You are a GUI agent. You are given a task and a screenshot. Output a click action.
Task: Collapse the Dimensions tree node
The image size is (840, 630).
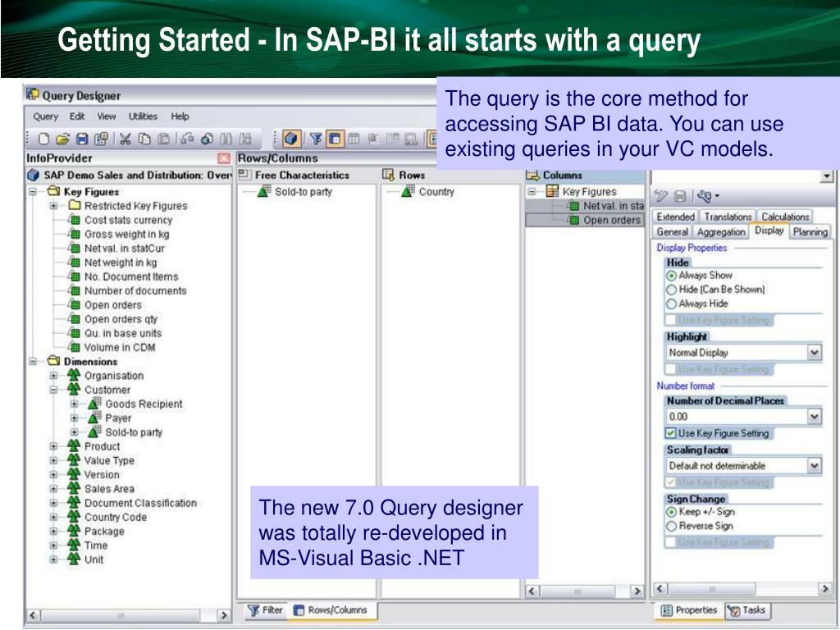coord(33,361)
